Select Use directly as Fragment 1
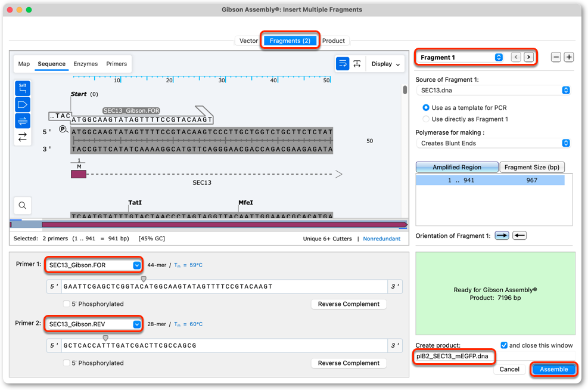Screen dimensions: 588x390 426,119
